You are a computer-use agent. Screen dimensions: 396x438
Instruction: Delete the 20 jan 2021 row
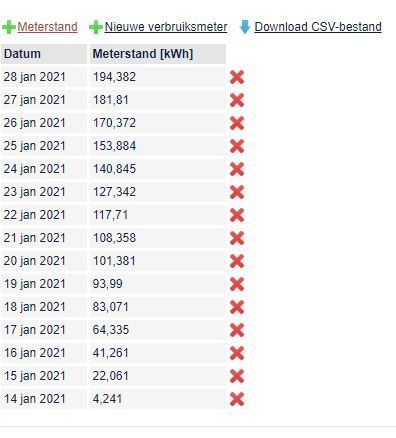(237, 261)
